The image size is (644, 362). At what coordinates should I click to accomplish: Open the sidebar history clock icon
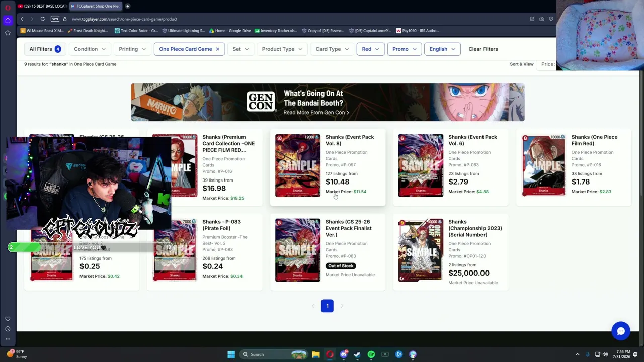[x=8, y=329]
